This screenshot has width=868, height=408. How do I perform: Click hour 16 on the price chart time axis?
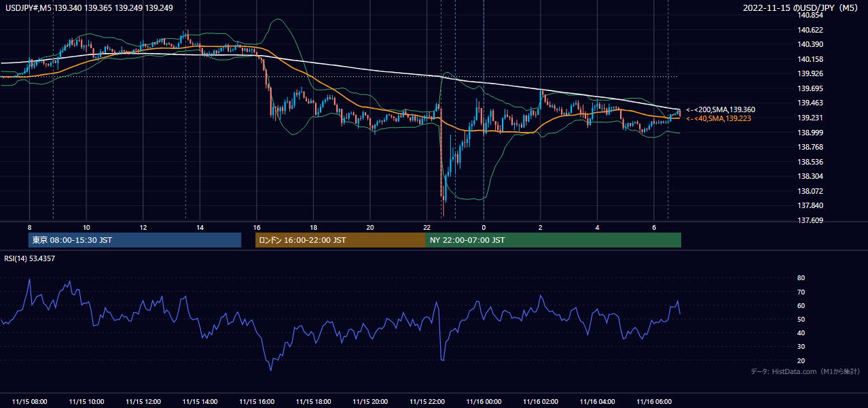(x=256, y=227)
